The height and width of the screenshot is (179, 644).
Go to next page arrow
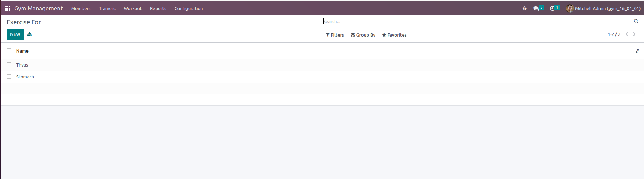coord(634,34)
